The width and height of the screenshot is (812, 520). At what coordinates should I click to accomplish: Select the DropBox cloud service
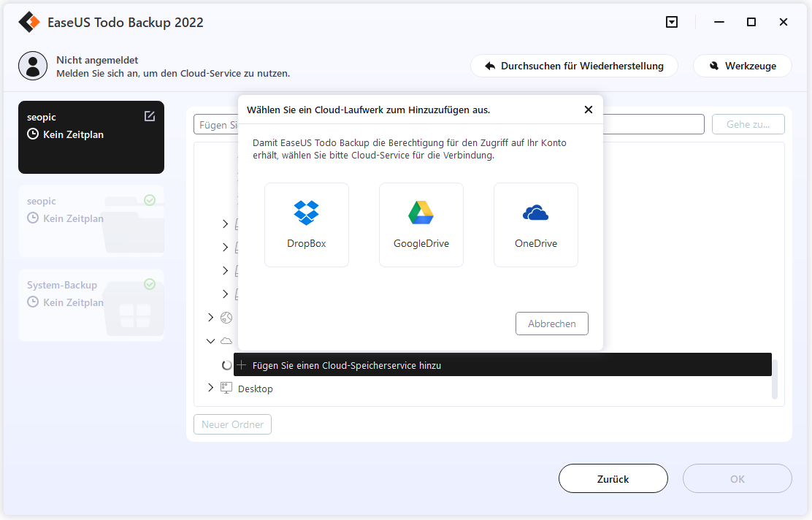(x=307, y=225)
